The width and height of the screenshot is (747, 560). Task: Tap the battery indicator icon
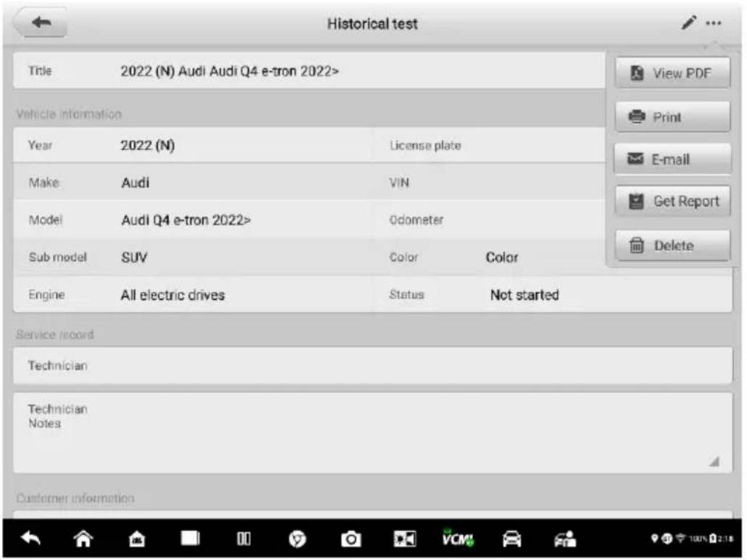click(713, 538)
